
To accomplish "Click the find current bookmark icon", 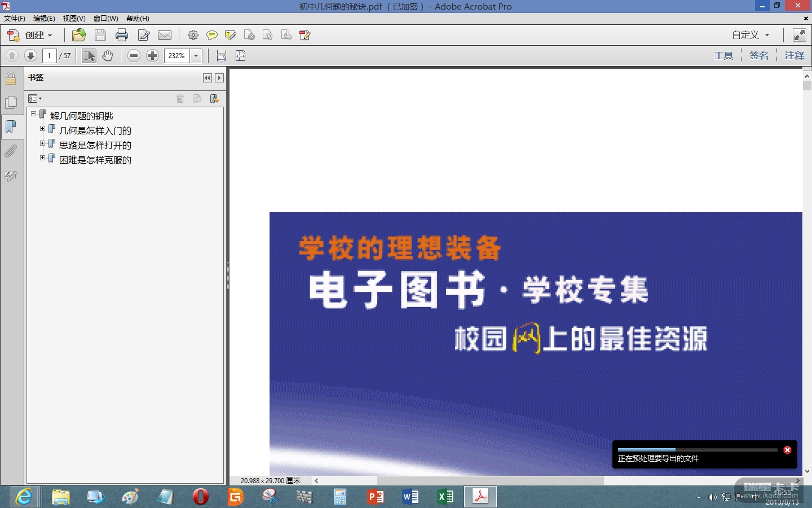I will [214, 99].
